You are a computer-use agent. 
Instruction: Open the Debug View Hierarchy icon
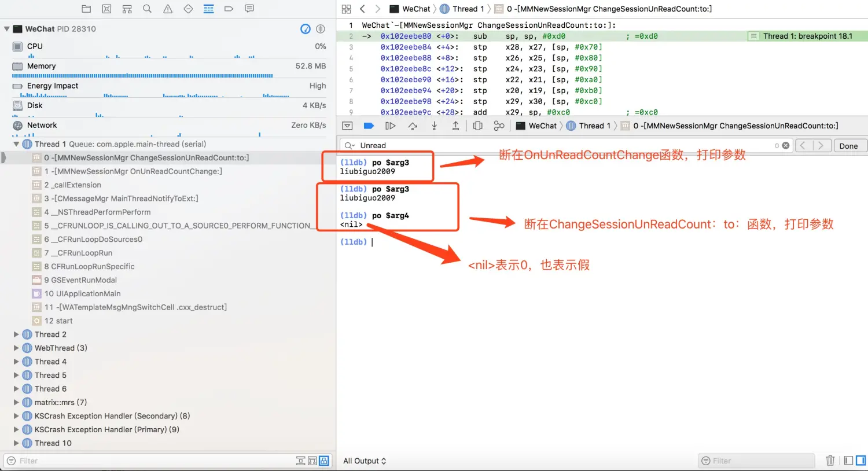pos(478,126)
